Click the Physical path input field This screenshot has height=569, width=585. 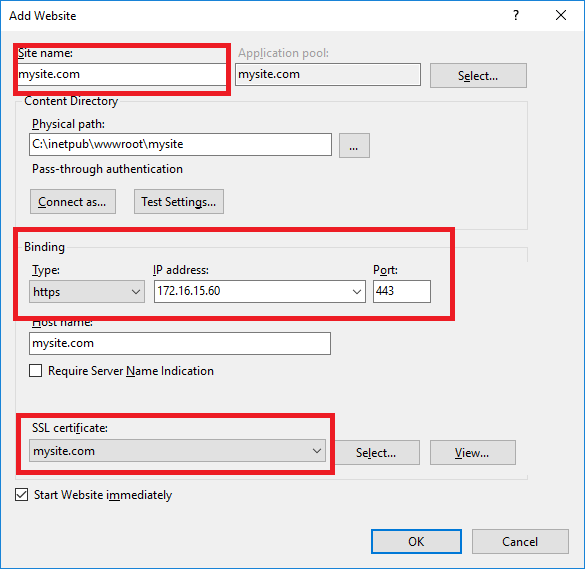coord(180,144)
